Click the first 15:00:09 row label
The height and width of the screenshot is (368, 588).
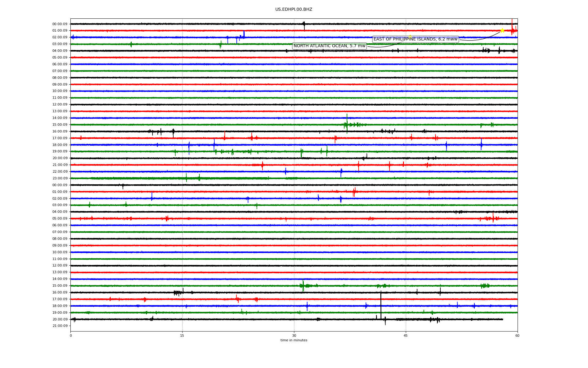60,125
